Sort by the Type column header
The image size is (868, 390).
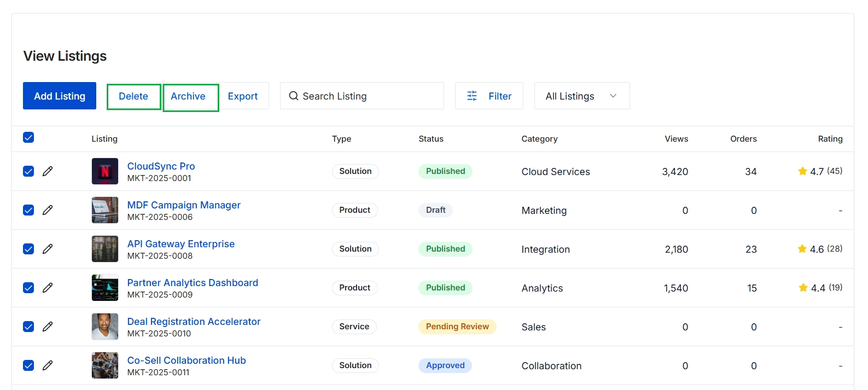(341, 138)
